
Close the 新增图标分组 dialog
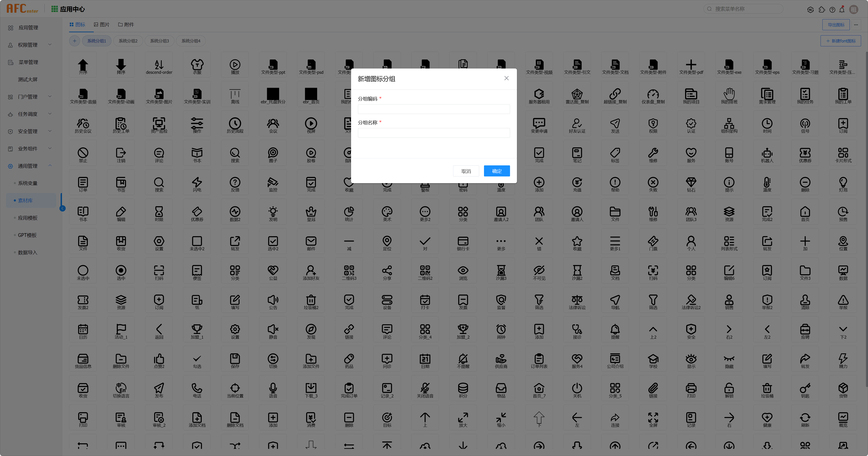click(506, 78)
